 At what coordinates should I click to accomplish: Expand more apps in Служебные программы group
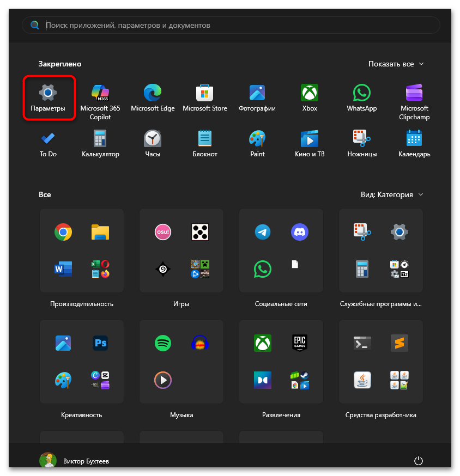(400, 269)
